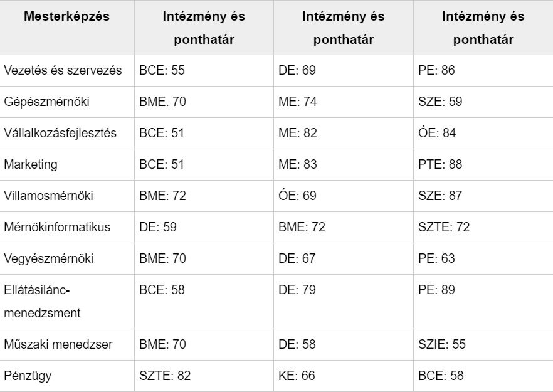
Task: Click the ME: 74 cell
Action: 297,102
